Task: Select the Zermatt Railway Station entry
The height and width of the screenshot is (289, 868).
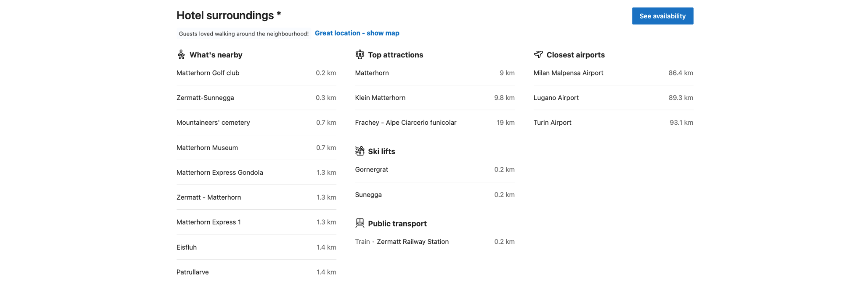Action: (x=435, y=242)
